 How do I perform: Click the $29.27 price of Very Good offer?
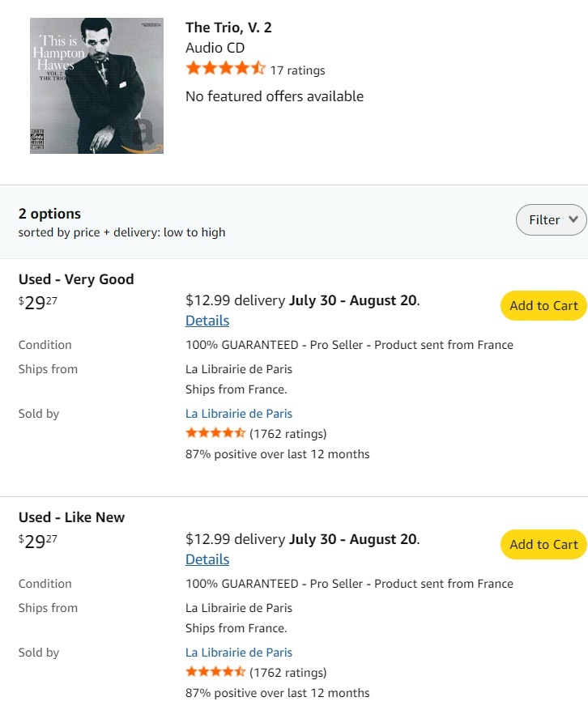point(38,304)
